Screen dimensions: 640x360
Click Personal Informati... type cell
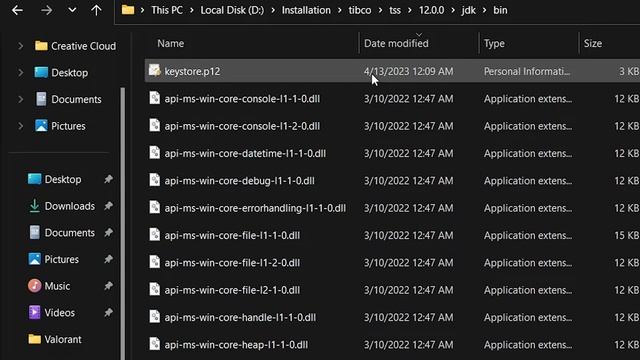point(527,71)
